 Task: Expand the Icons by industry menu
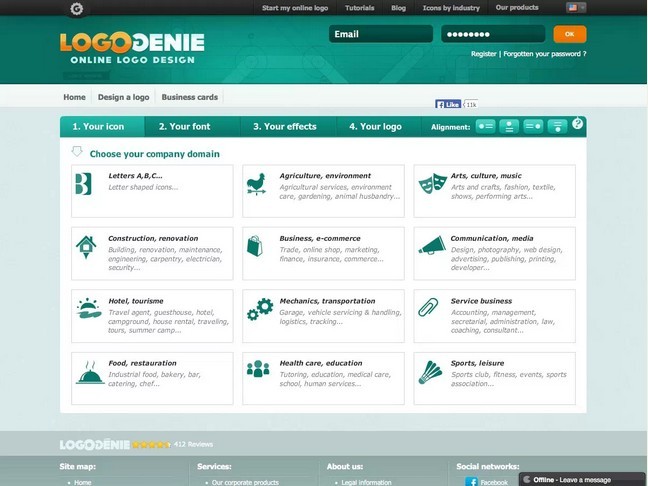(x=450, y=8)
